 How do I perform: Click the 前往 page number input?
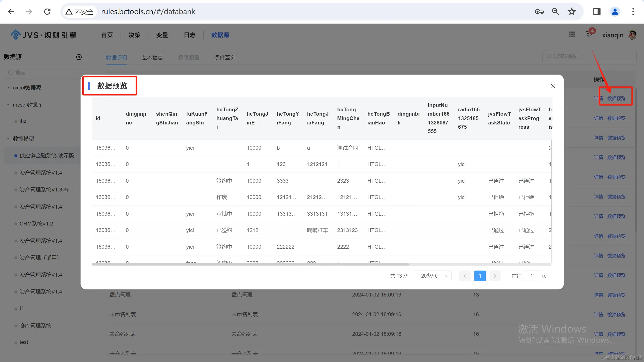[531, 276]
